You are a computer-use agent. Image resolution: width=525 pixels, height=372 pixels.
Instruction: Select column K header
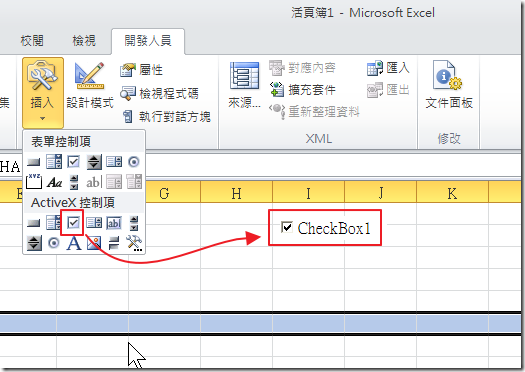click(452, 193)
